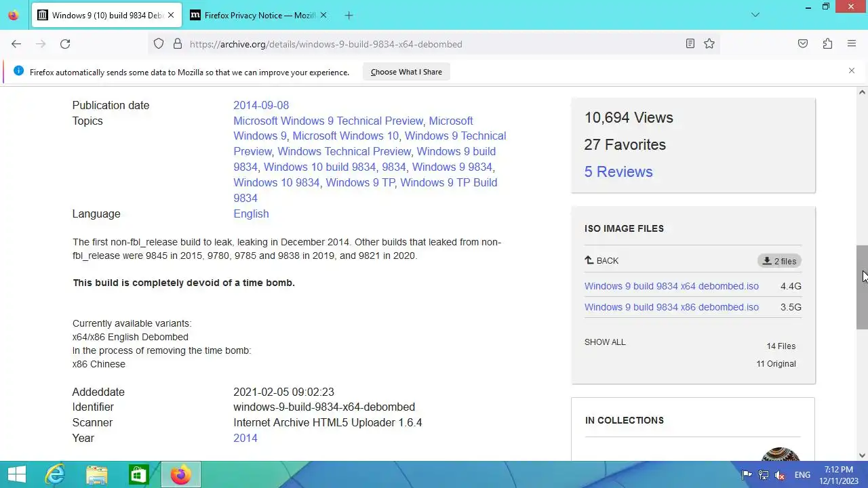Click the archive.org URL address field
Screen dimensions: 868x488
pyautogui.click(x=434, y=44)
